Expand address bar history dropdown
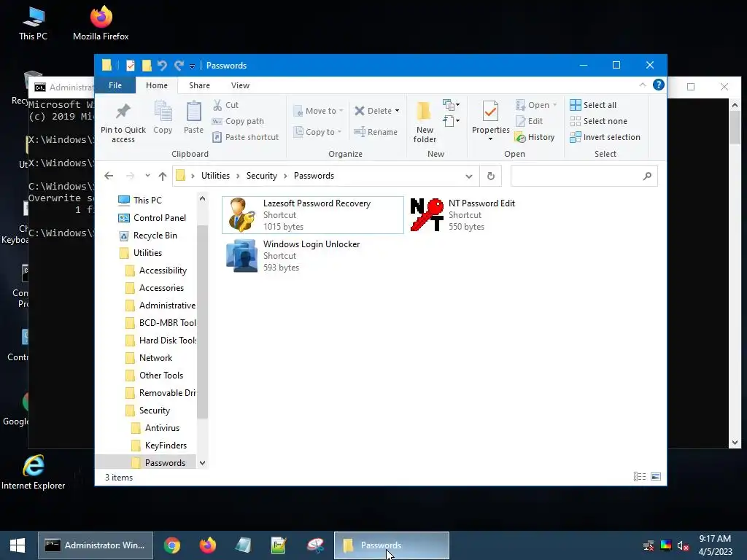 point(469,176)
